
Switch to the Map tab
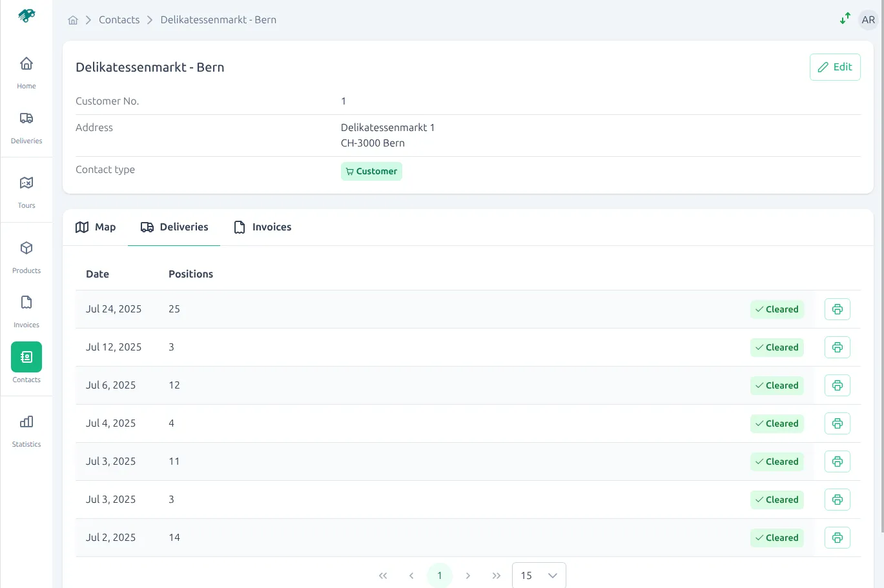pos(95,227)
